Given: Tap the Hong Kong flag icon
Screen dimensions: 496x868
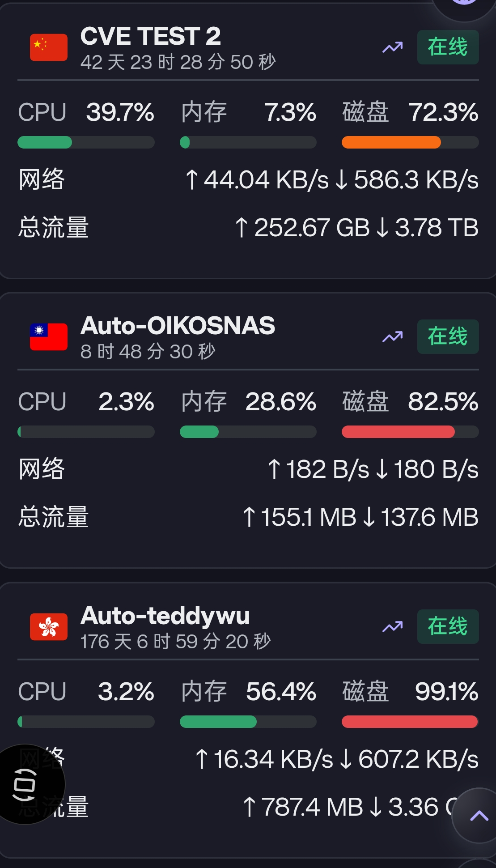Looking at the screenshot, I should click(49, 626).
